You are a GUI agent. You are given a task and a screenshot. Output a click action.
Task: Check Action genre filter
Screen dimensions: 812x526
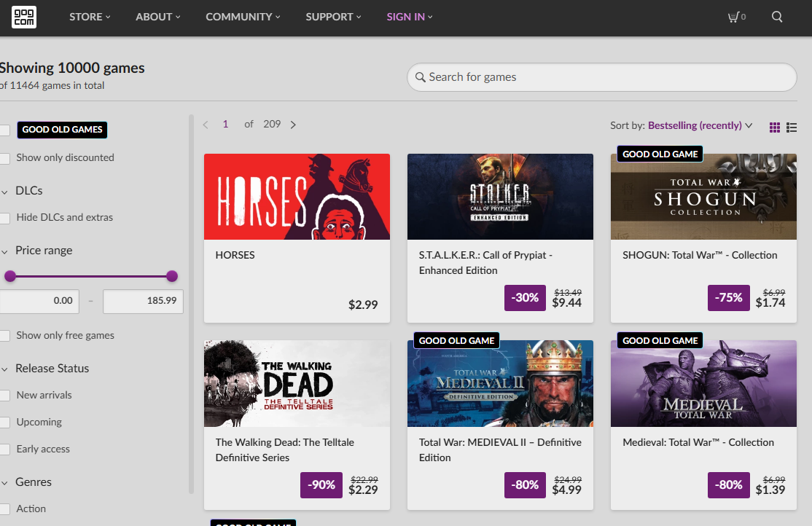[4, 509]
